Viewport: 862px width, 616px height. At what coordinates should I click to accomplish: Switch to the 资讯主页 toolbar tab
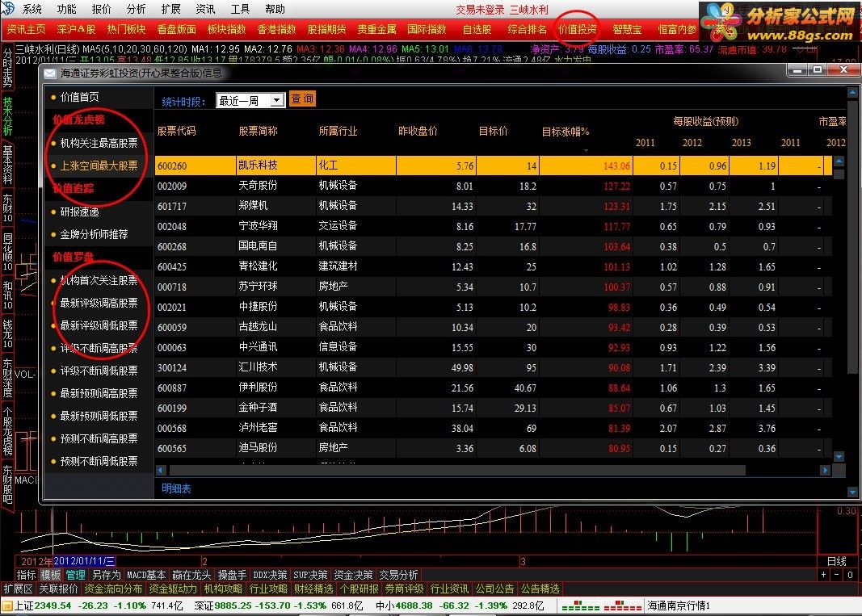pyautogui.click(x=26, y=29)
